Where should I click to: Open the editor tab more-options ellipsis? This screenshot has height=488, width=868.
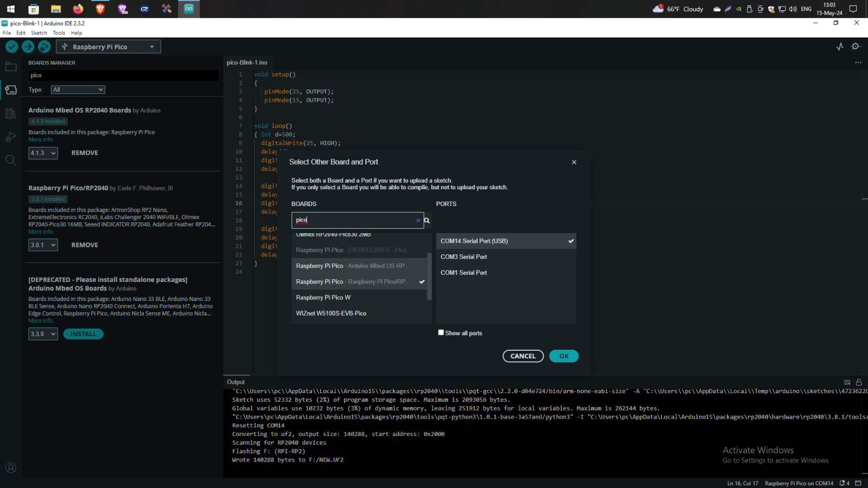(x=858, y=62)
